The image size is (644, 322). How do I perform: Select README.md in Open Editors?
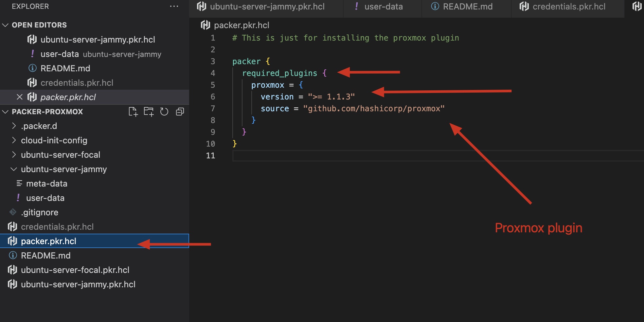tap(95, 68)
